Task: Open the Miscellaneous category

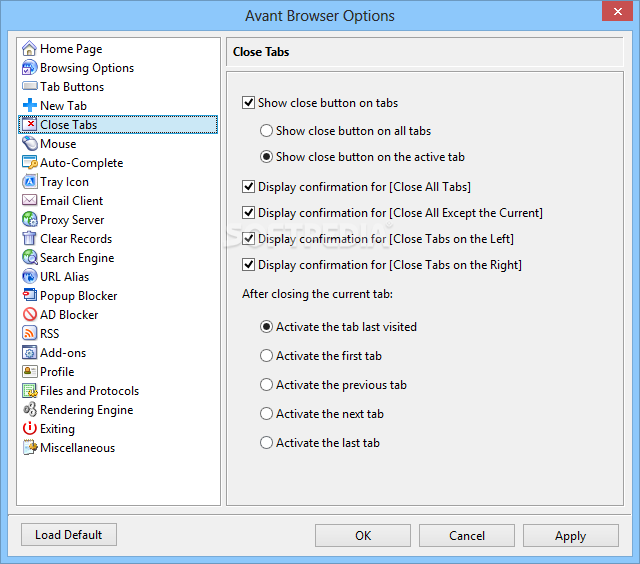Action: pyautogui.click(x=78, y=448)
